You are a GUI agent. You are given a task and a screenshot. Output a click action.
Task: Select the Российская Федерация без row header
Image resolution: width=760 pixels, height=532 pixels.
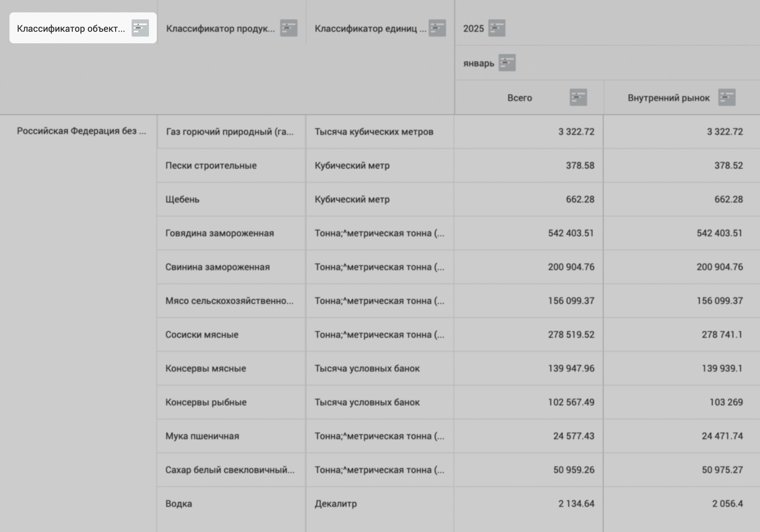[x=81, y=131]
